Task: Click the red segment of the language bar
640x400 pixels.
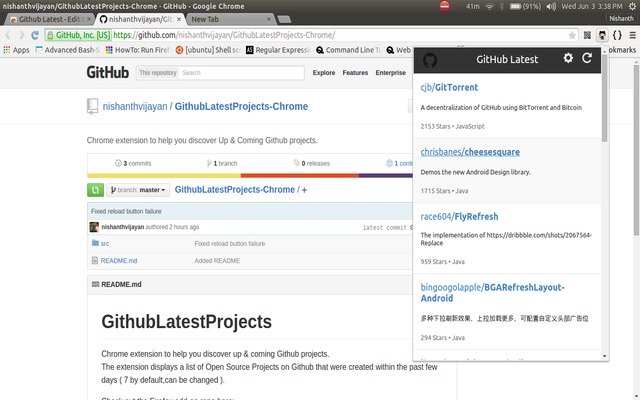Action: coord(300,176)
